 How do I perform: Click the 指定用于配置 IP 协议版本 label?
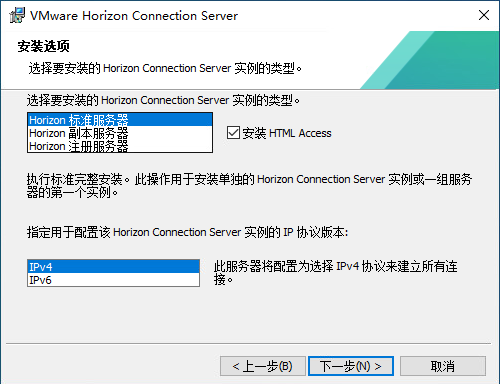click(x=187, y=232)
